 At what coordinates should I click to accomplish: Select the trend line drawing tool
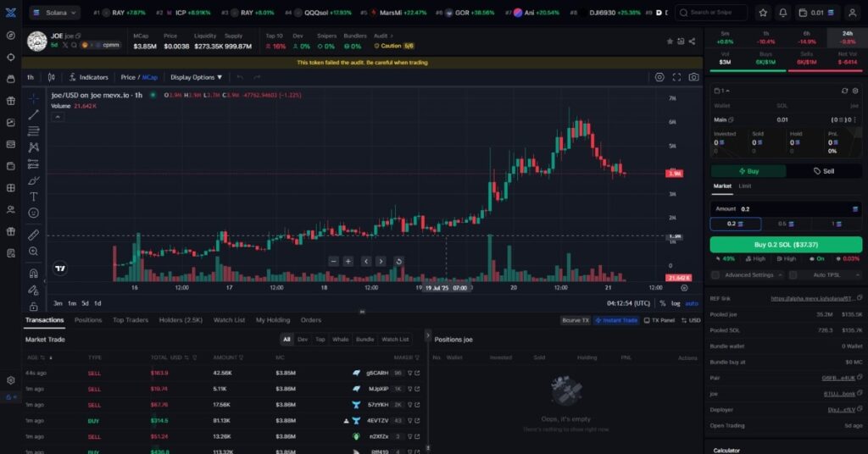34,114
